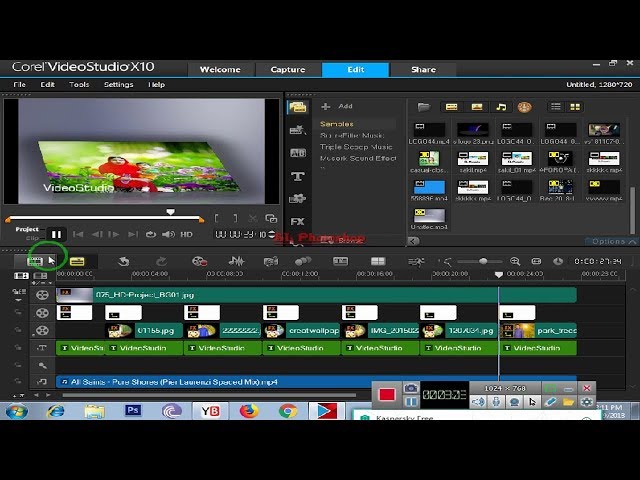The image size is (640, 480).
Task: Open the Transition library (AB icon)
Action: tap(298, 153)
